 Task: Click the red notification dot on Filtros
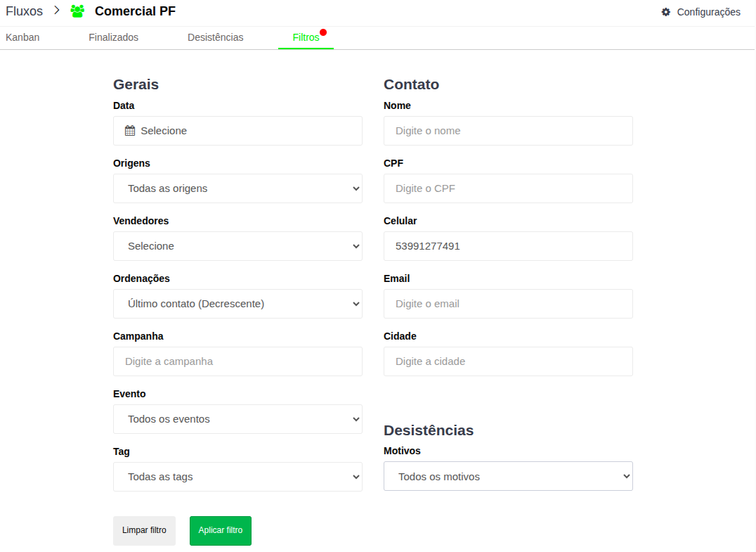pos(323,32)
